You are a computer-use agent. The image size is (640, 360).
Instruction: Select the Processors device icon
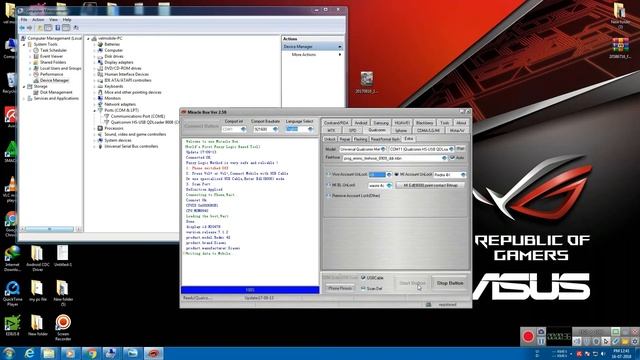[100, 128]
